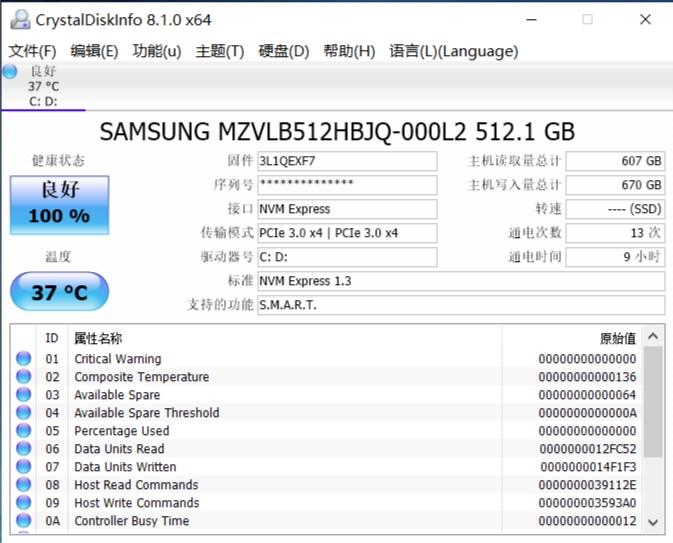Select the Composite Temperature attribute name

142,377
